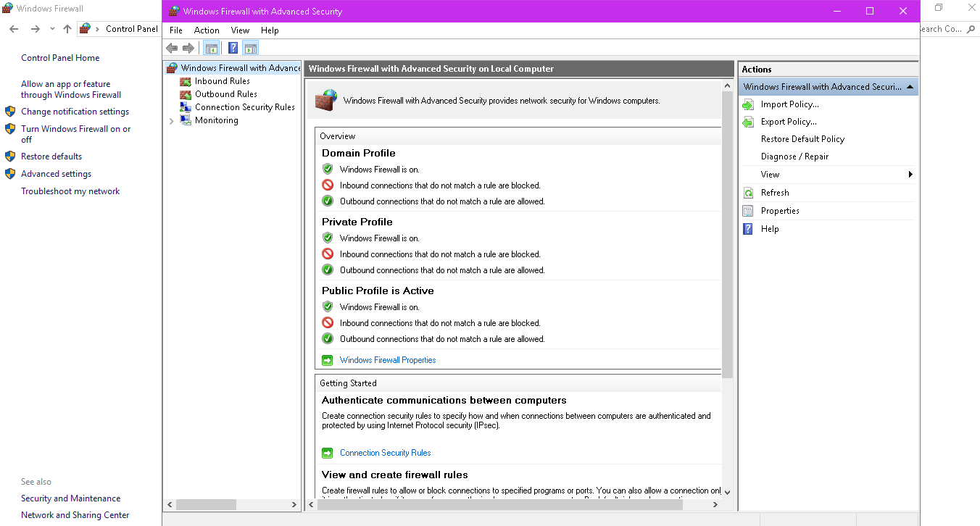
Task: Click the green Import Policy icon
Action: click(x=748, y=104)
